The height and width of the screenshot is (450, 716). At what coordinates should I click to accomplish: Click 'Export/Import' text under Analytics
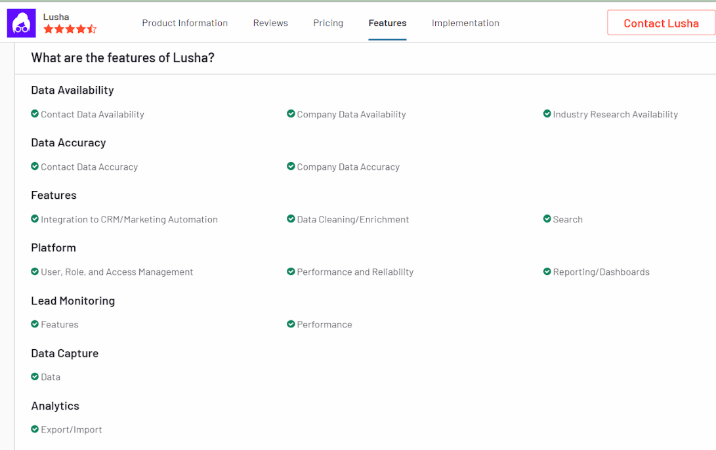coord(71,429)
